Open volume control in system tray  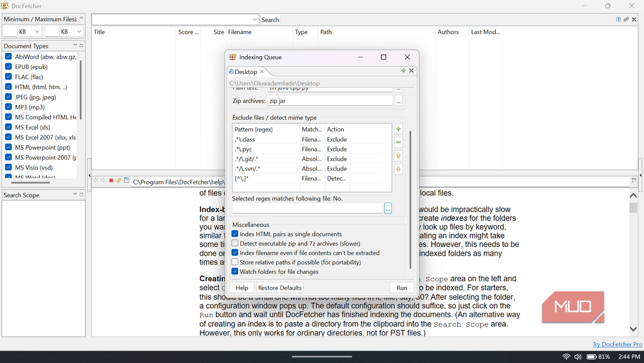[578, 357]
